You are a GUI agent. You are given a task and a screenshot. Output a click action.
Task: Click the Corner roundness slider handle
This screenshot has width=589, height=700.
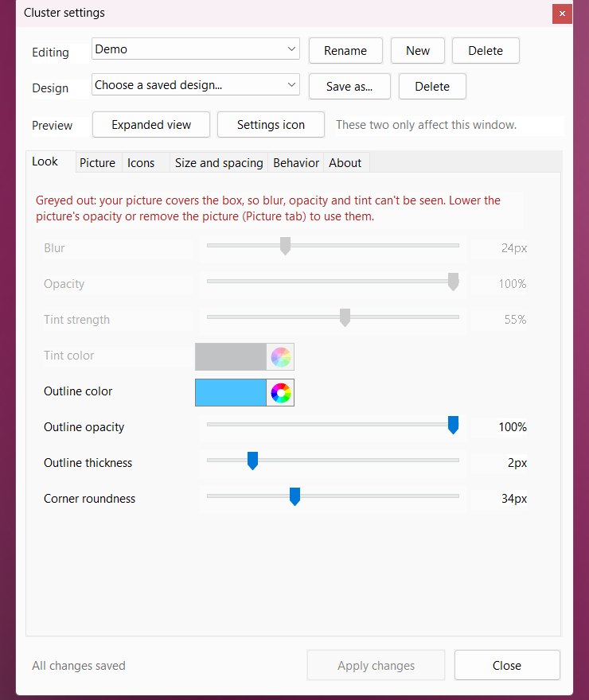(x=294, y=496)
